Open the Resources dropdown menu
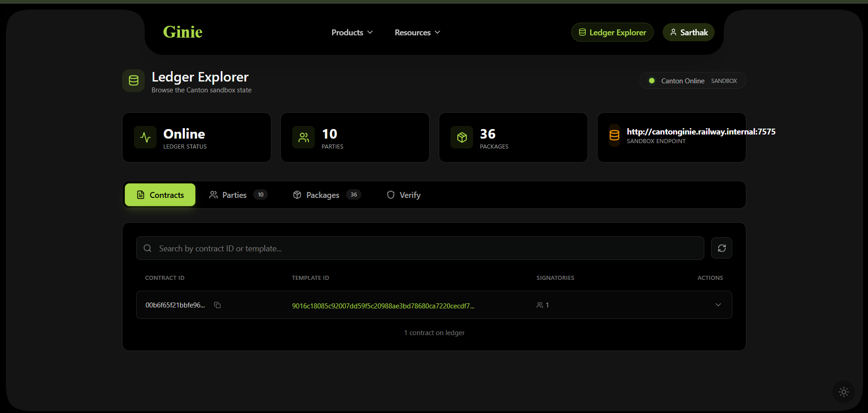The height and width of the screenshot is (413, 868). coord(417,33)
